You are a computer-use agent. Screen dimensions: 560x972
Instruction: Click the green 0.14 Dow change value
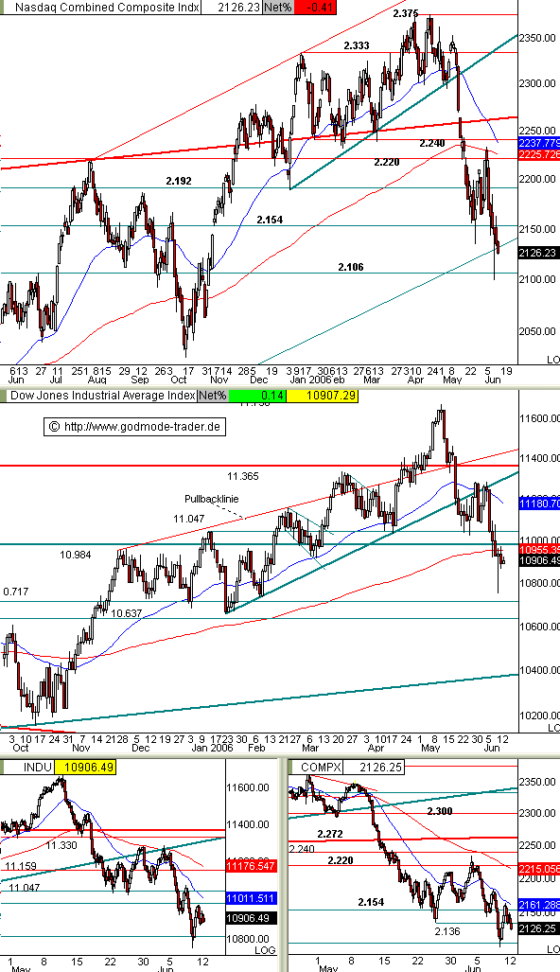point(257,395)
